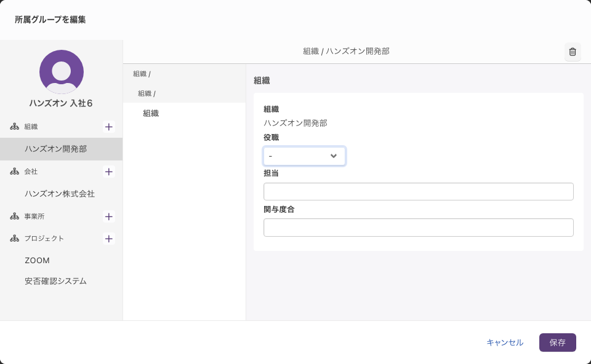
Task: Click the ハンズオン開発部 value in form
Action: pyautogui.click(x=295, y=123)
